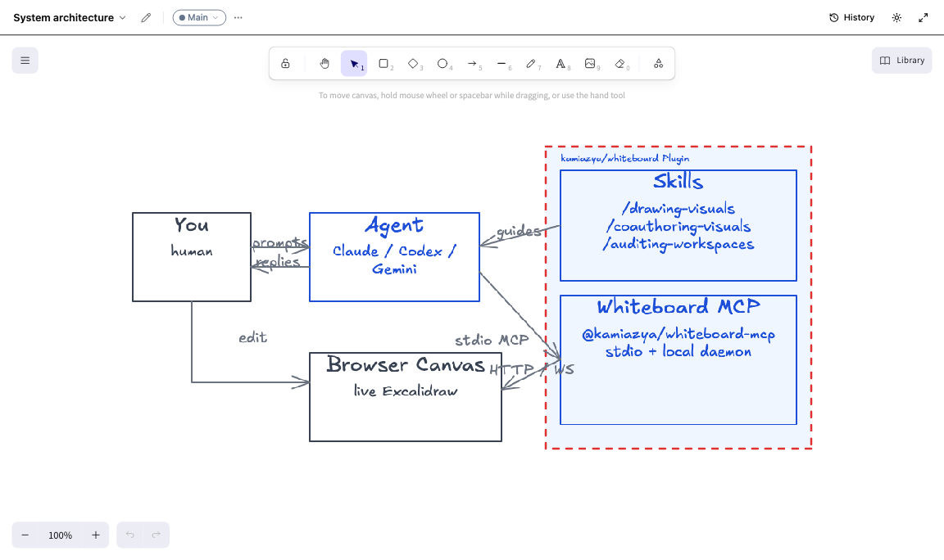This screenshot has height=560, width=944.
Task: Select the Arrow drawing tool
Action: (x=472, y=64)
